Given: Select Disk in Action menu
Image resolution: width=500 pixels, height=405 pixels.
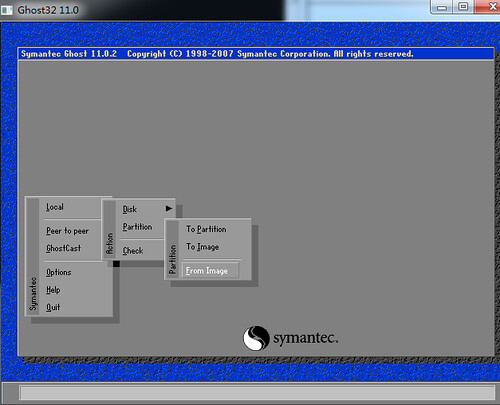Looking at the screenshot, I should coord(130,209).
